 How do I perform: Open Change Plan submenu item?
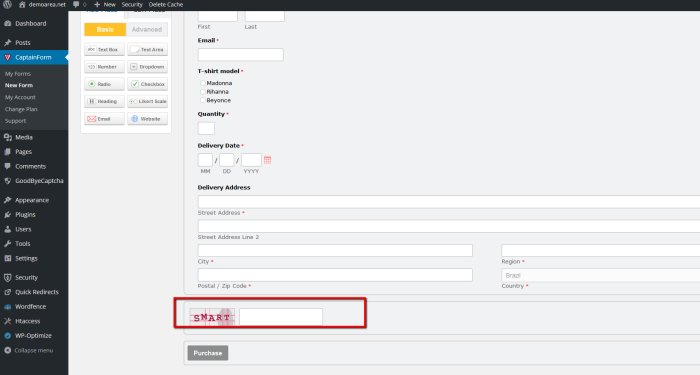point(21,109)
